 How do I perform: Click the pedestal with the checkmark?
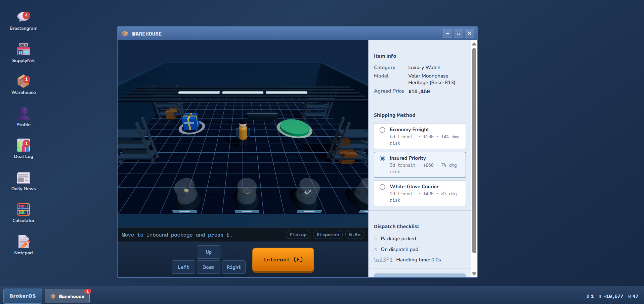pyautogui.click(x=307, y=195)
